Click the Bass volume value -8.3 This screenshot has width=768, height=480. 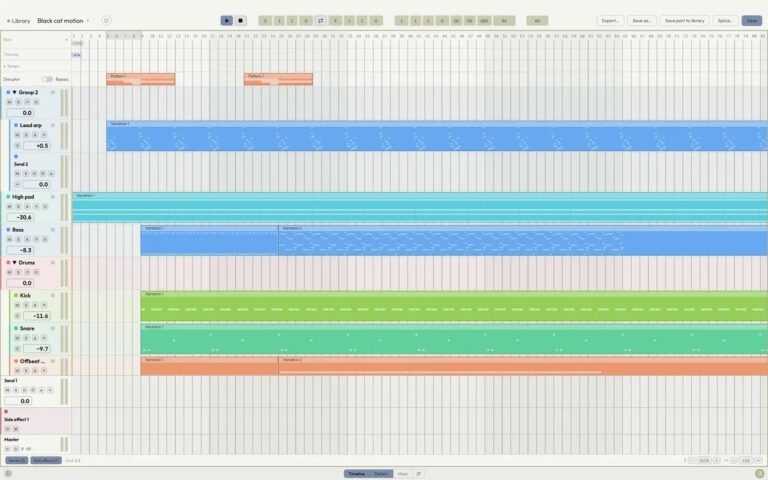coord(20,250)
